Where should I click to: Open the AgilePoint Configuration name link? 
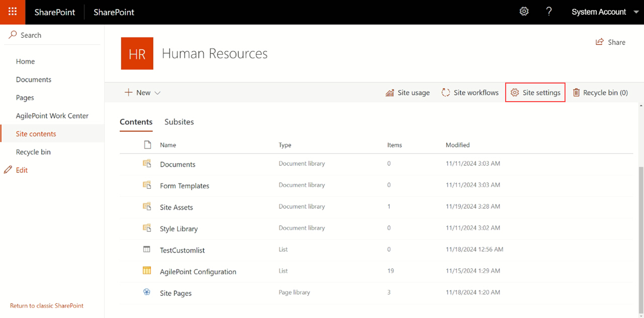pos(198,272)
